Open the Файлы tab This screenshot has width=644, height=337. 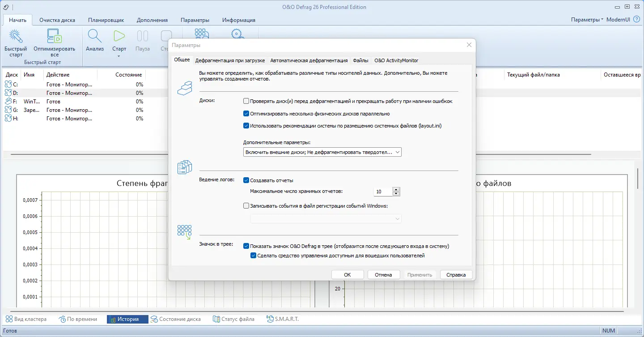tap(360, 60)
